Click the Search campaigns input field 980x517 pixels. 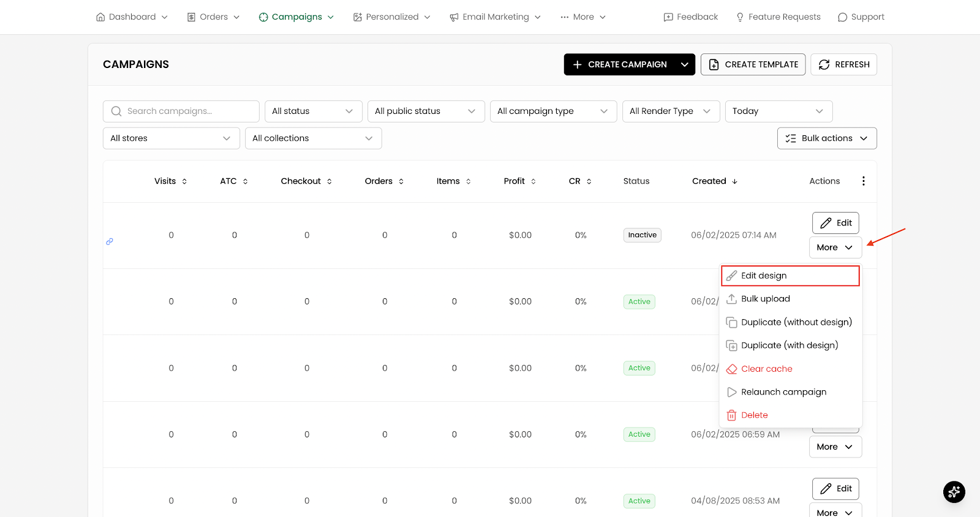[x=181, y=111]
